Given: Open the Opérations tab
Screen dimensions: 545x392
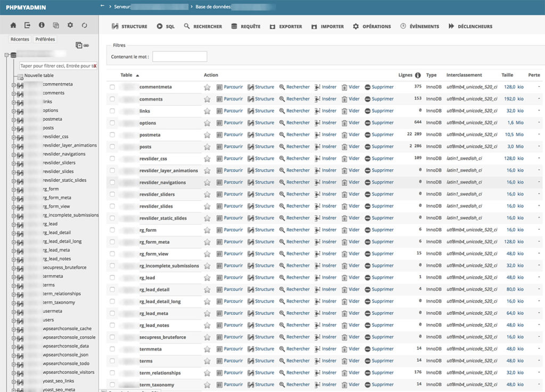Looking at the screenshot, I should (x=371, y=27).
